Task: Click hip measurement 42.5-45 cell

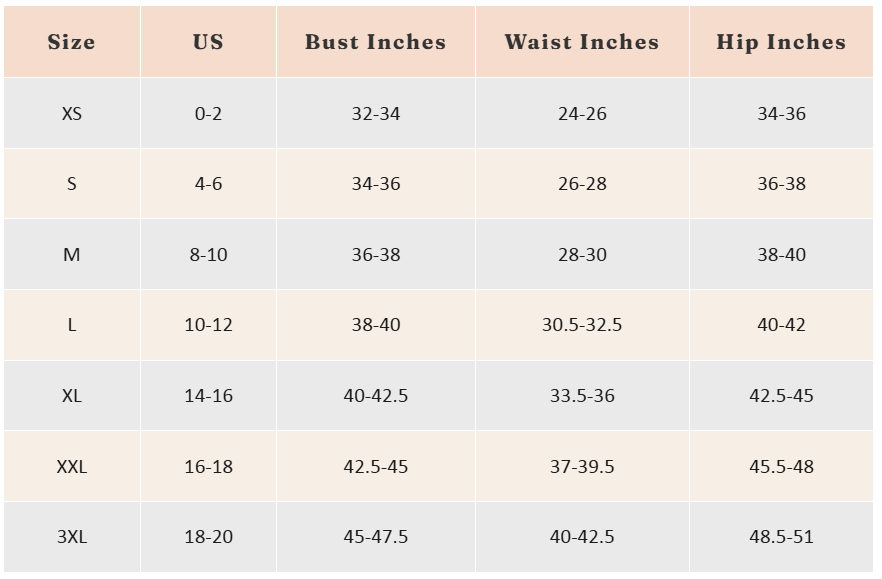Action: tap(781, 396)
